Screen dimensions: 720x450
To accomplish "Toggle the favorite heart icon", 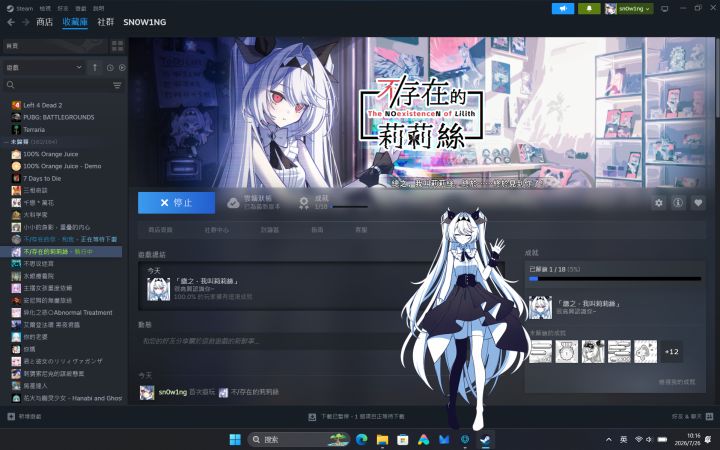I will (x=698, y=202).
